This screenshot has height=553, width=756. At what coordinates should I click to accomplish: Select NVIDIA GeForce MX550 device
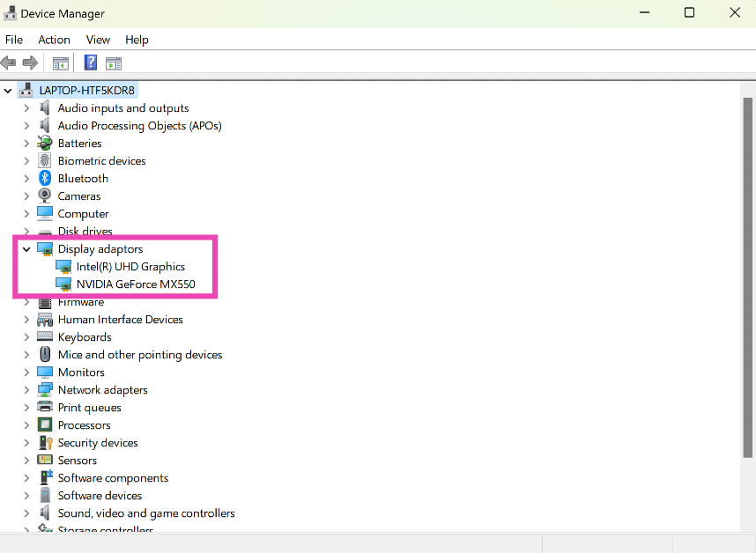coord(135,284)
